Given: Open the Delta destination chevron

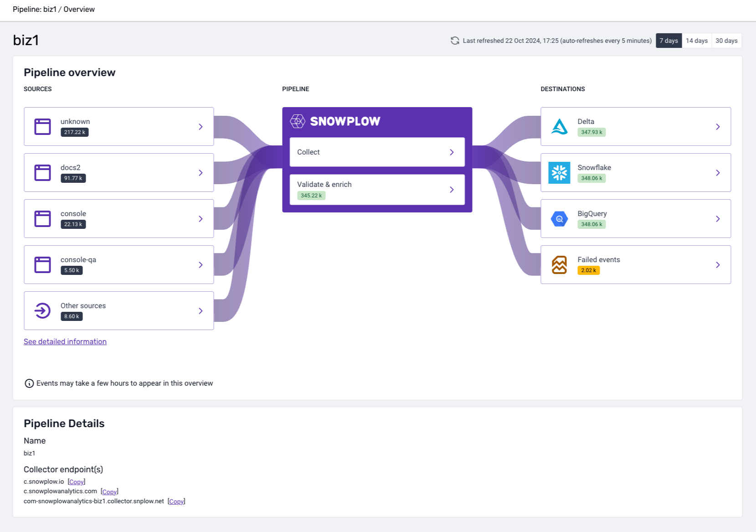Looking at the screenshot, I should [718, 127].
